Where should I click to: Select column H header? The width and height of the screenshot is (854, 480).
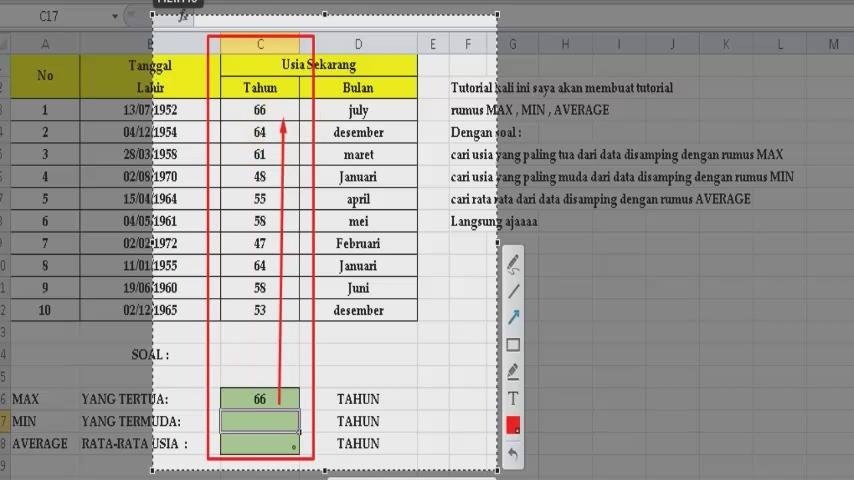(565, 44)
